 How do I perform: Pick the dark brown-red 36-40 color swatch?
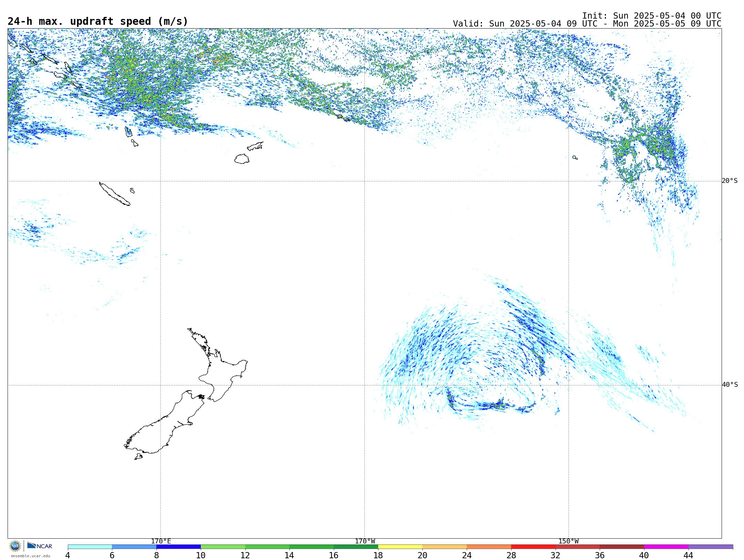pos(622,547)
